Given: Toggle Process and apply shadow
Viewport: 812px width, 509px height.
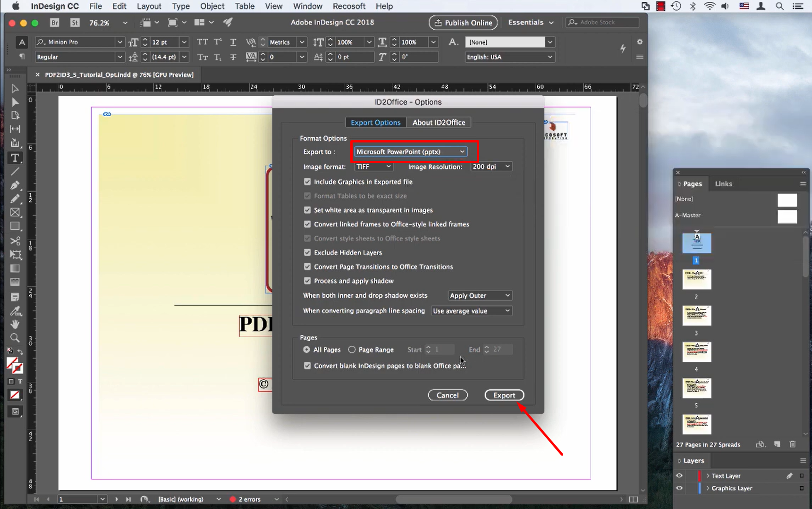Looking at the screenshot, I should [307, 281].
